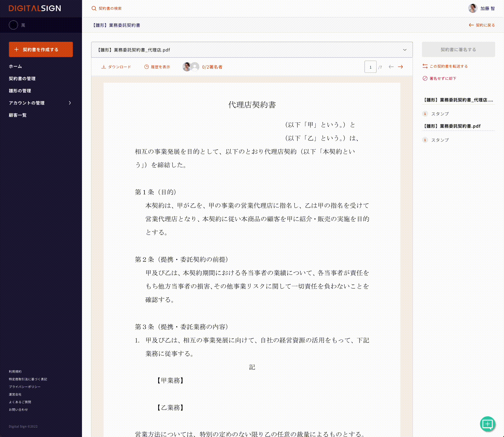Open 雛形の管理 in sidebar
The height and width of the screenshot is (437, 504).
tap(20, 91)
